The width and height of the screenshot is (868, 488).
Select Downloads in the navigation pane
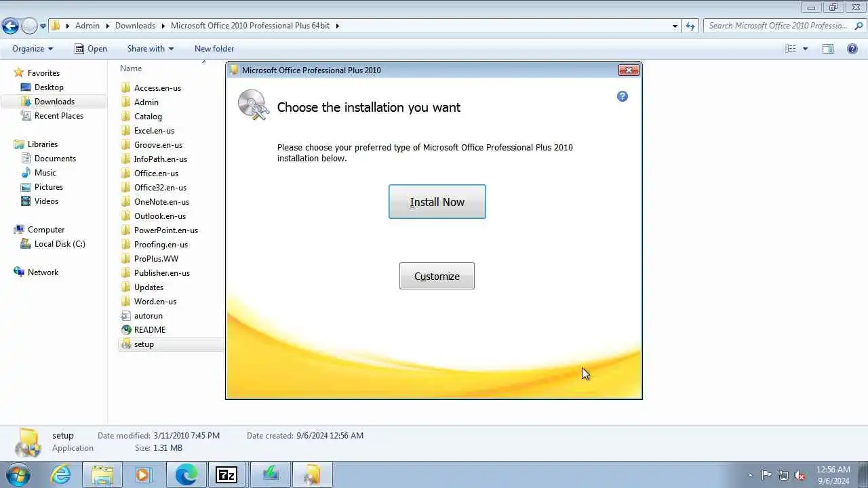click(54, 102)
